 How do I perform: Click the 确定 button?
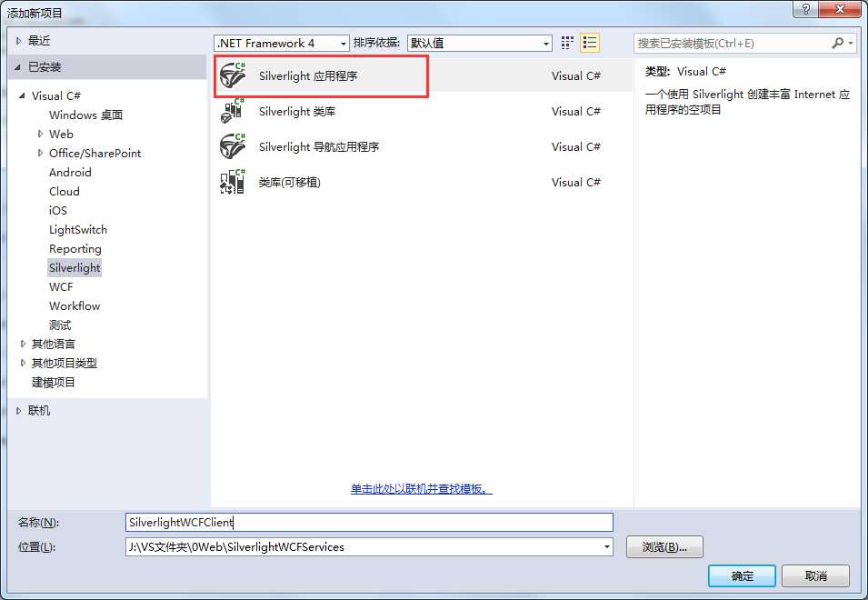[x=742, y=576]
